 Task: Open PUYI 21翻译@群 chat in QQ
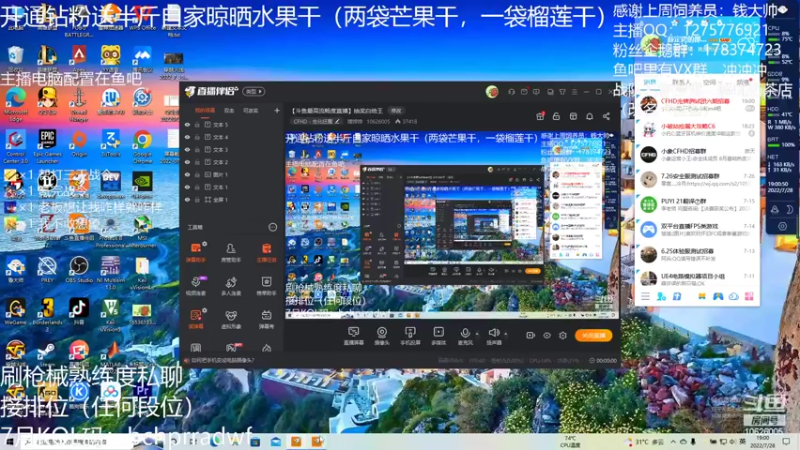tap(696, 205)
